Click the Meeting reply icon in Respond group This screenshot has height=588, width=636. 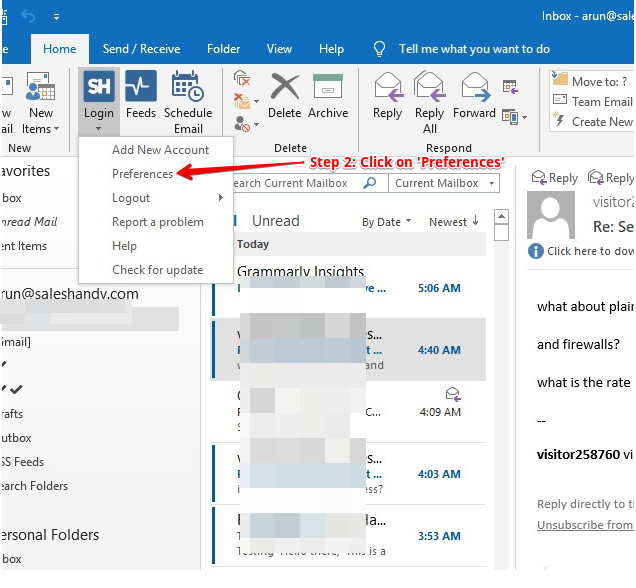tap(510, 86)
